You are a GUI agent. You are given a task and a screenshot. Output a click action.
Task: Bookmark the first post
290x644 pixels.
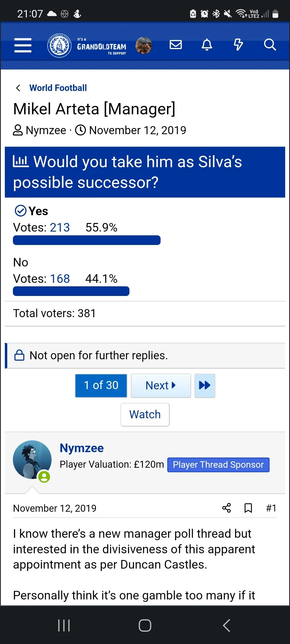248,508
